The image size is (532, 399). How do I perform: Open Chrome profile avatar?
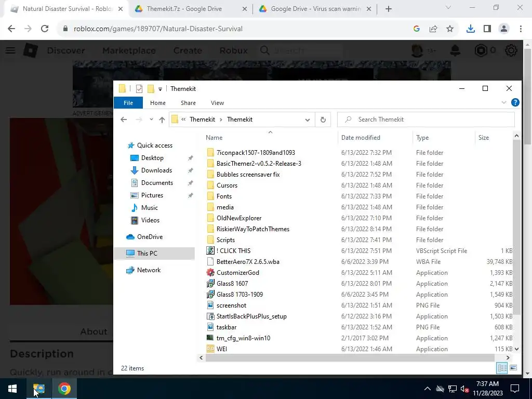coord(504,29)
